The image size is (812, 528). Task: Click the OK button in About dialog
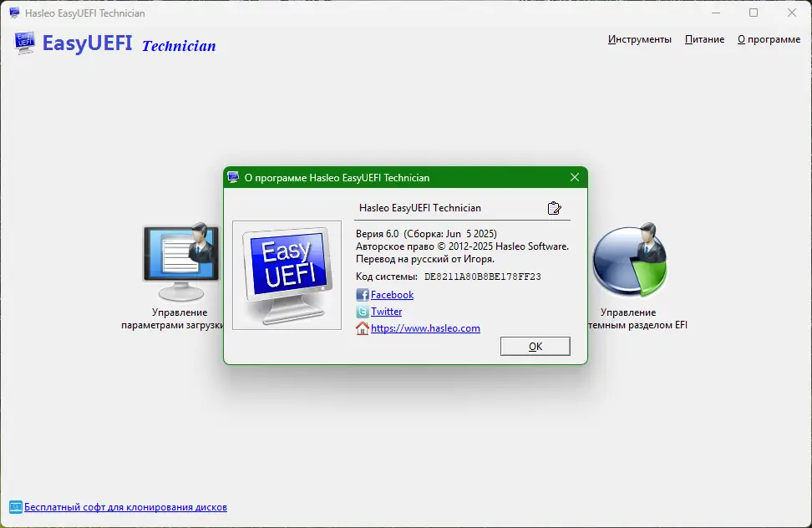click(535, 347)
